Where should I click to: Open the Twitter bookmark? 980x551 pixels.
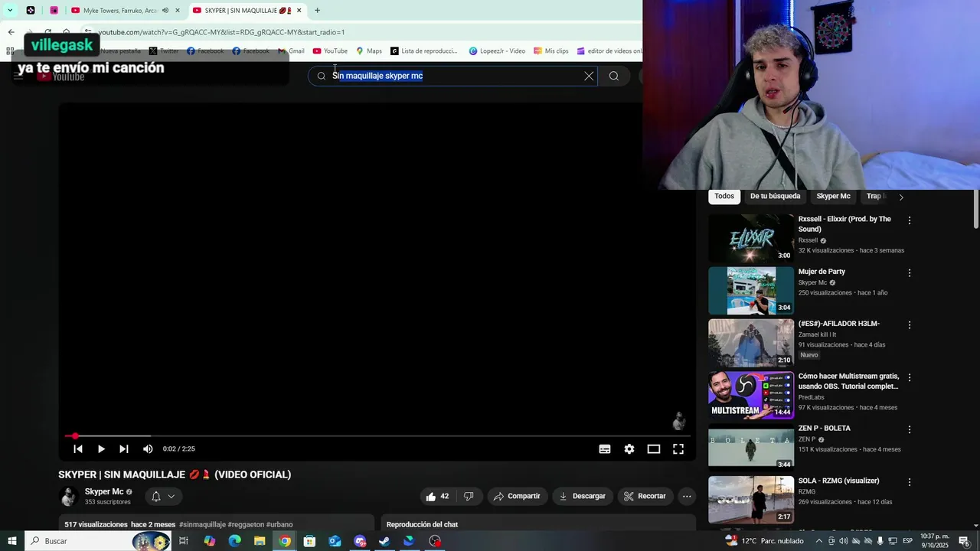click(164, 51)
